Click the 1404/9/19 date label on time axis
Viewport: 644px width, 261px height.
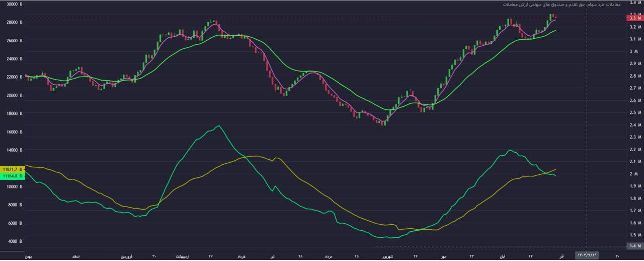pos(587,256)
